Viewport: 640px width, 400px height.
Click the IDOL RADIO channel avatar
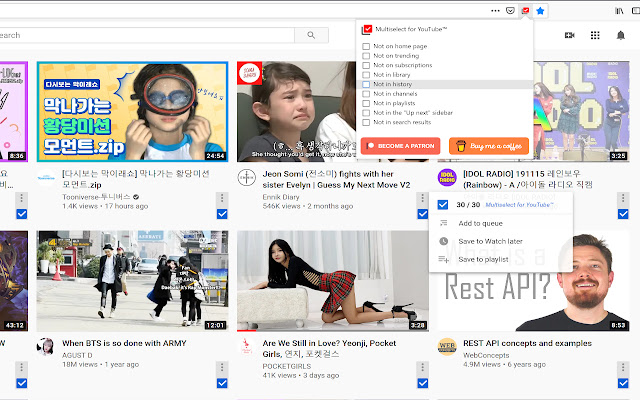[447, 178]
